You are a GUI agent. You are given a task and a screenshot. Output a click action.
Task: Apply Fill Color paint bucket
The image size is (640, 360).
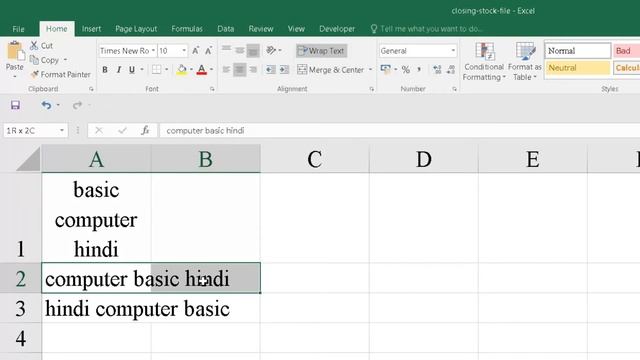pos(182,69)
